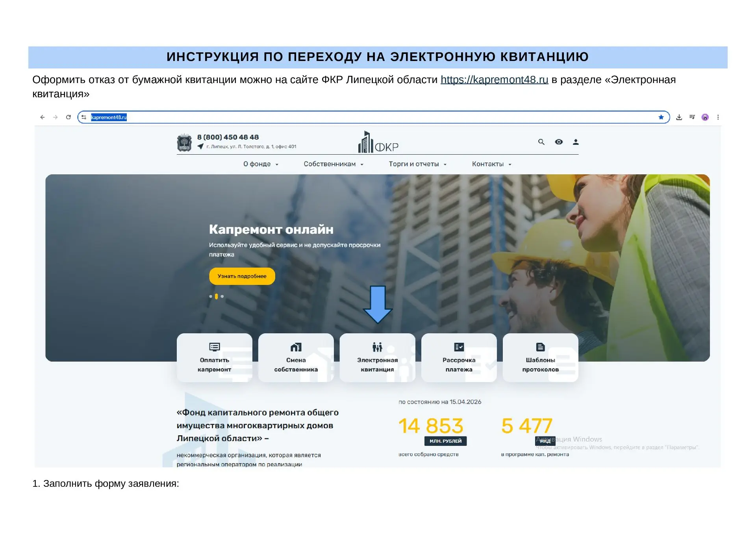This screenshot has width=756, height=534.
Task: Expand the Торги и отчеты menu
Action: click(418, 164)
